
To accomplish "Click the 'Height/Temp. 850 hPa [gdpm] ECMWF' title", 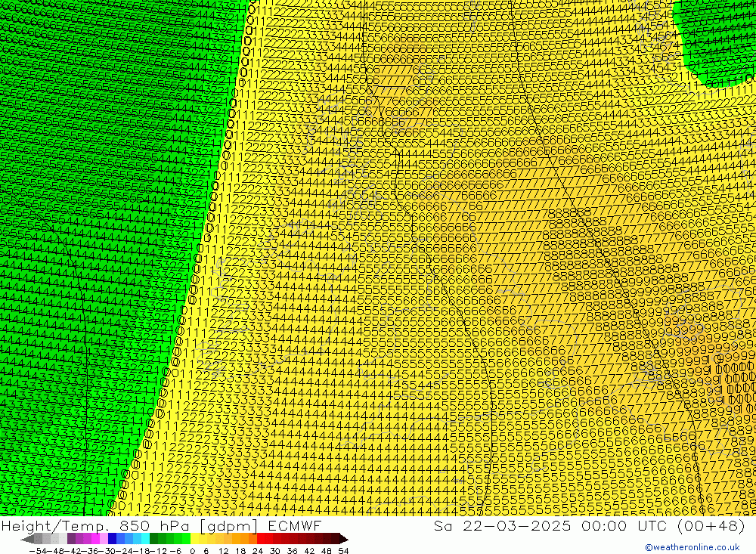I will tap(161, 525).
